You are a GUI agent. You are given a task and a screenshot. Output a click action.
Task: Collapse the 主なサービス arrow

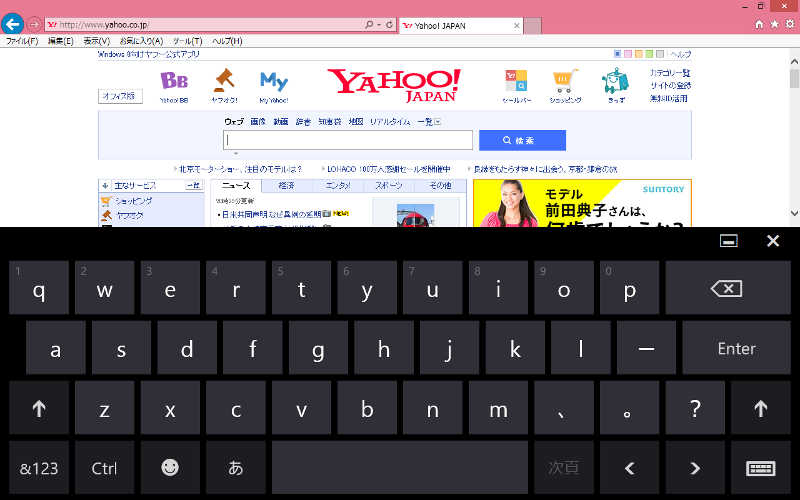pyautogui.click(x=105, y=186)
